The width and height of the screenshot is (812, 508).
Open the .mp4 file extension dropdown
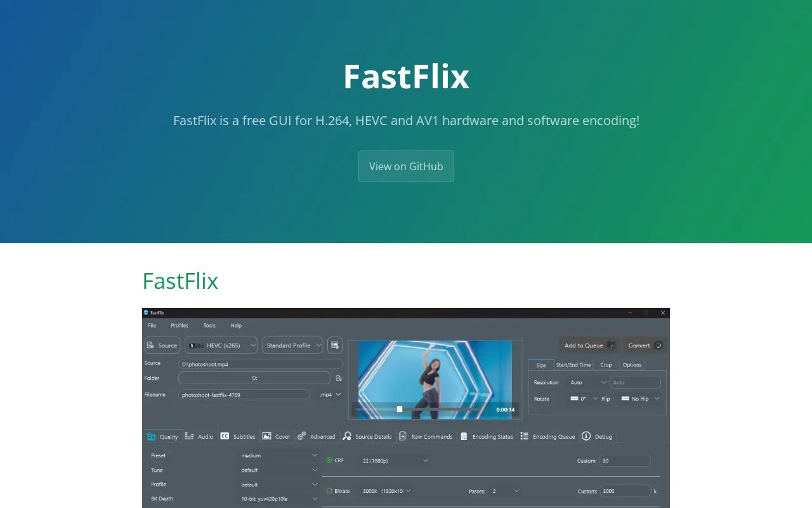330,394
